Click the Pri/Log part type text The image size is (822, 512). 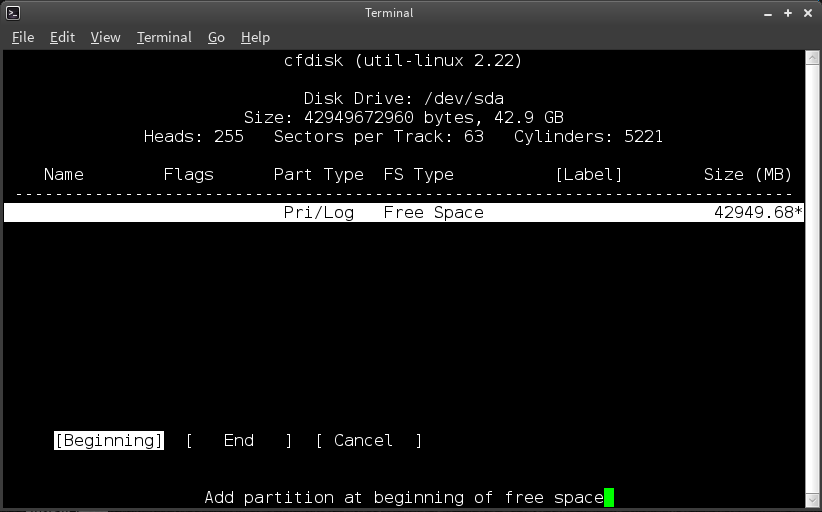tap(319, 212)
